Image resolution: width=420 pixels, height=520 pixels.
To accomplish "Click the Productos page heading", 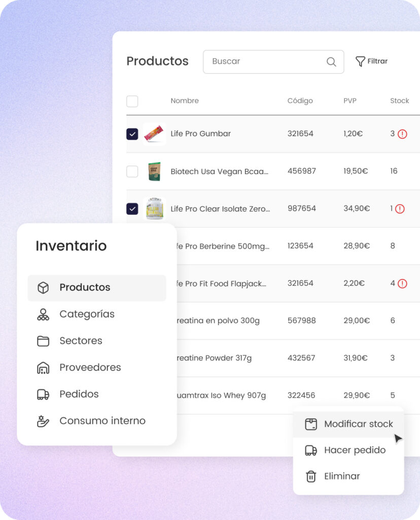I will [157, 61].
